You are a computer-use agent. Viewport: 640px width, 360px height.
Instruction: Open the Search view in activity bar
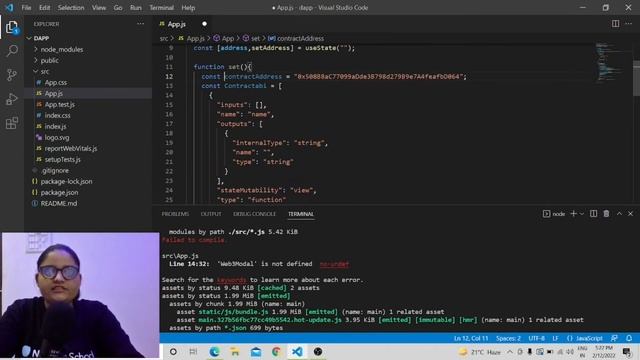click(x=12, y=51)
